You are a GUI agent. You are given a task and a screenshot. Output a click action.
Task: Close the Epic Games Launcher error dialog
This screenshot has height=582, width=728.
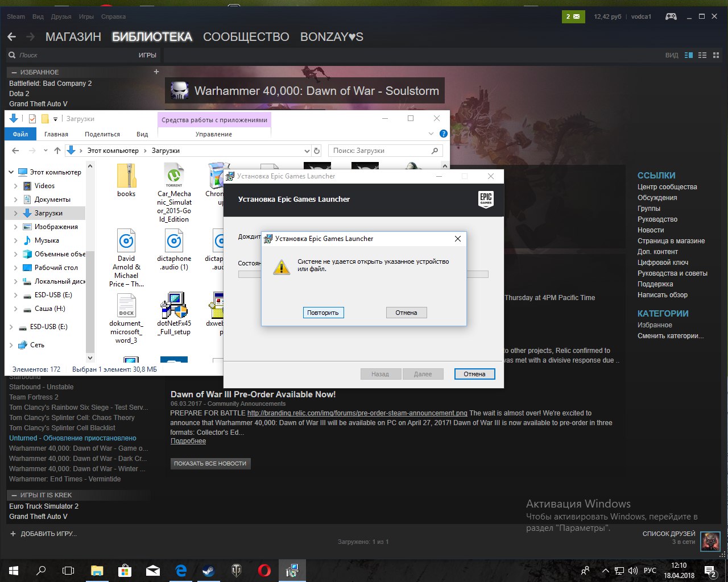click(457, 239)
